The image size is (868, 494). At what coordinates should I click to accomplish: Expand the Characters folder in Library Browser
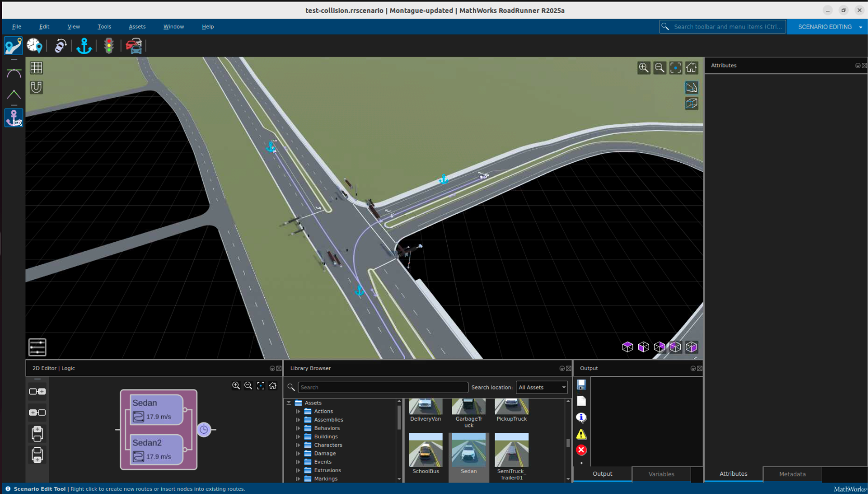click(x=297, y=445)
